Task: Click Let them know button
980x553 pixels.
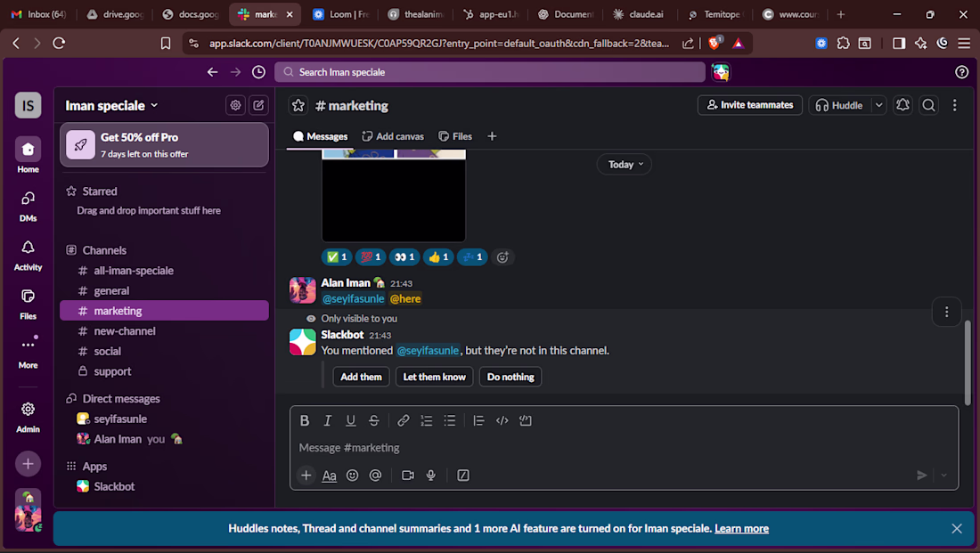Action: click(x=435, y=377)
